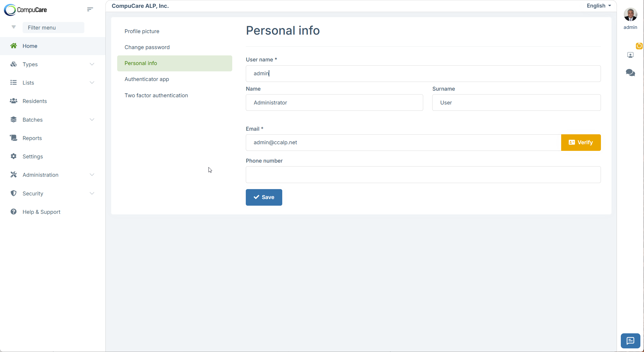Collapse the sidebar using the menu toggle icon

pos(90,9)
